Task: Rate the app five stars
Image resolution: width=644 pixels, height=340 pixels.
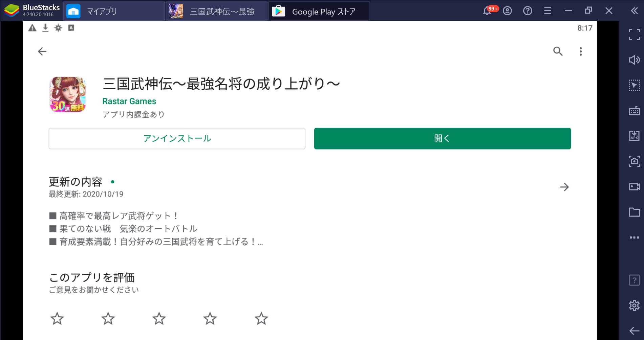Action: tap(261, 319)
